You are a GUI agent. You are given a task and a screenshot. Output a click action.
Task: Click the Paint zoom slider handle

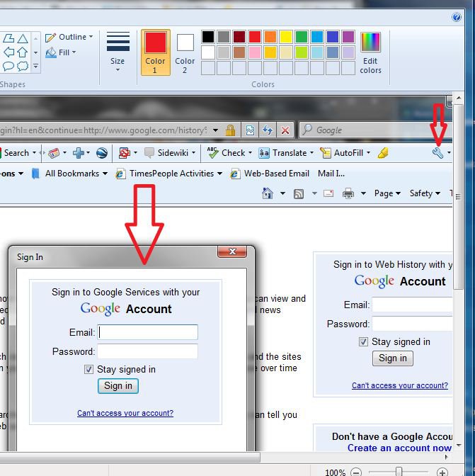coord(399,472)
